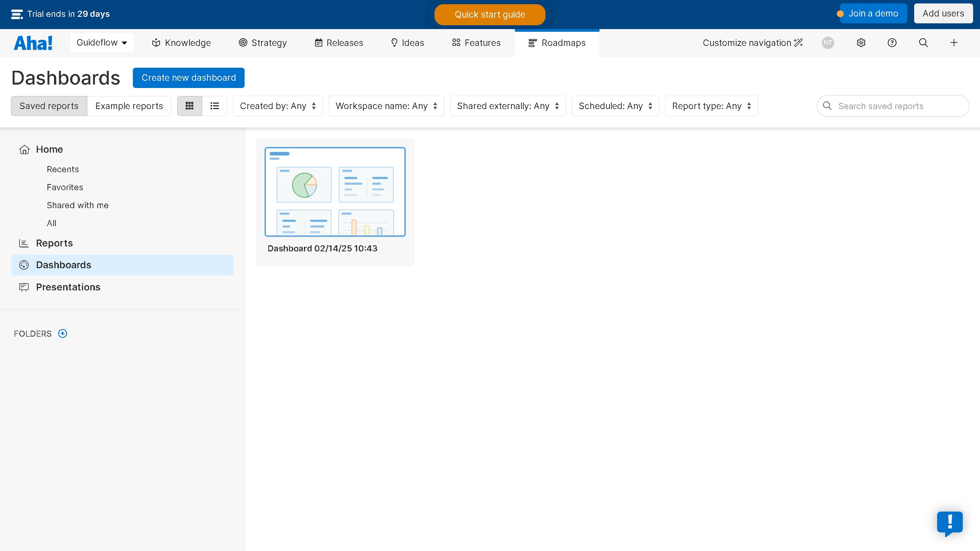
Task: Open the Quick start guide
Action: pos(490,15)
